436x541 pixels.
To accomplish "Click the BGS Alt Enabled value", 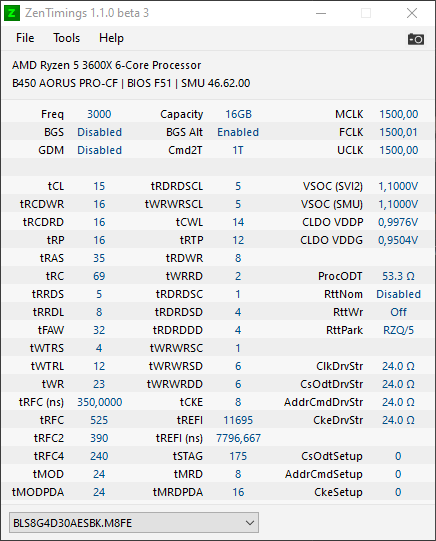I will coord(238,132).
